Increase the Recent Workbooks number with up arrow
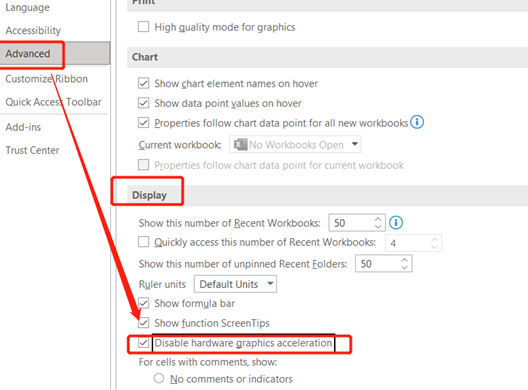Image resolution: width=528 pixels, height=390 pixels. [378, 219]
